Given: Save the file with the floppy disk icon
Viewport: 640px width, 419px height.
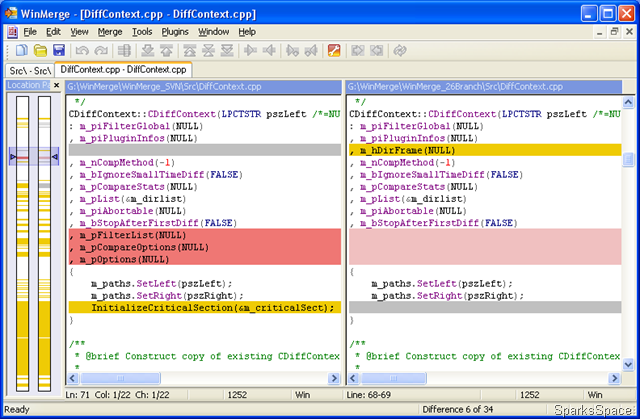Looking at the screenshot, I should (x=58, y=50).
